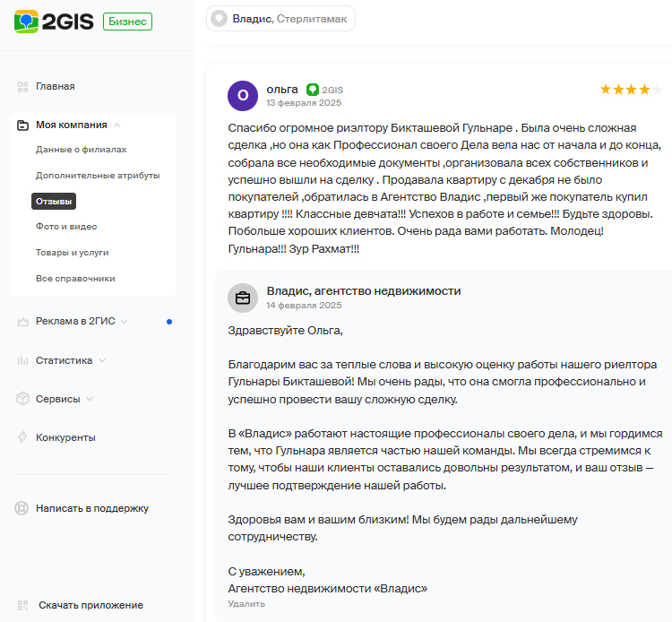Open Данные о филиалах page
Viewport: 672px width, 622px height.
point(82,150)
